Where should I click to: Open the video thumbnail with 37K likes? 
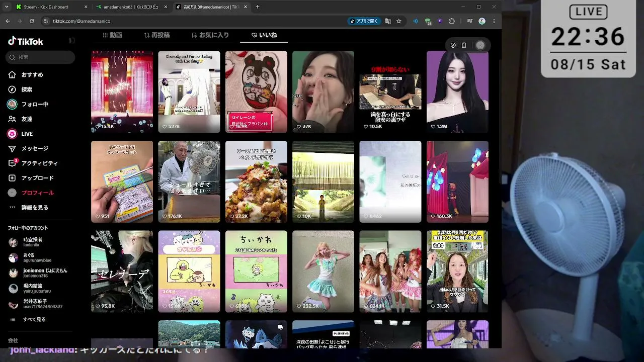(x=323, y=92)
